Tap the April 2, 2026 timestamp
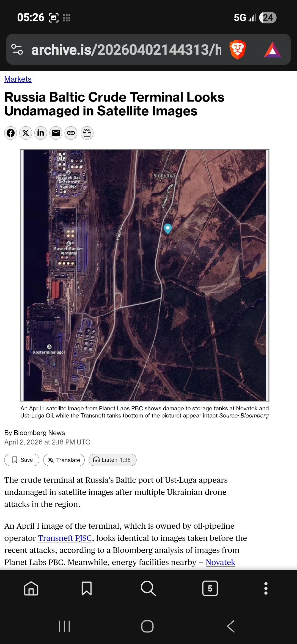The width and height of the screenshot is (297, 644). pos(47,442)
